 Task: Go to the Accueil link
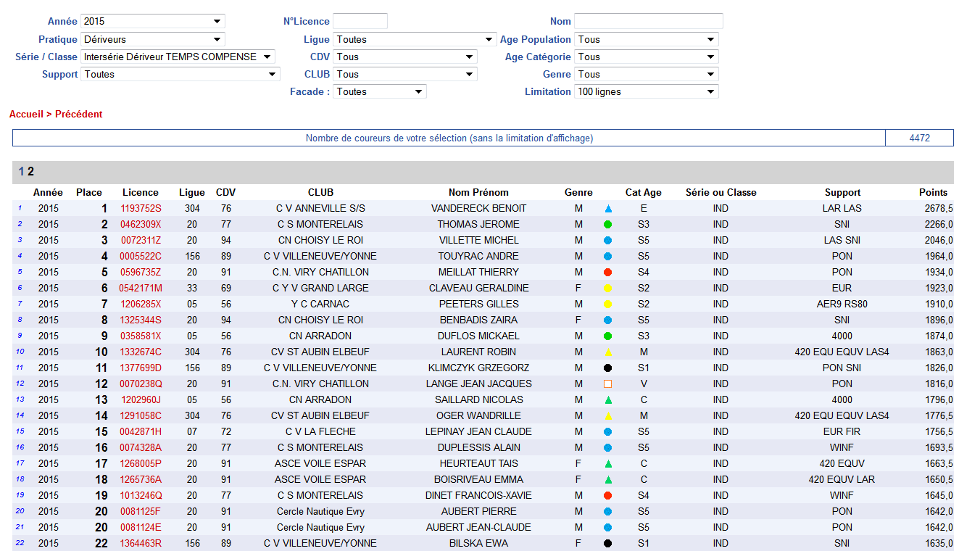pos(26,115)
